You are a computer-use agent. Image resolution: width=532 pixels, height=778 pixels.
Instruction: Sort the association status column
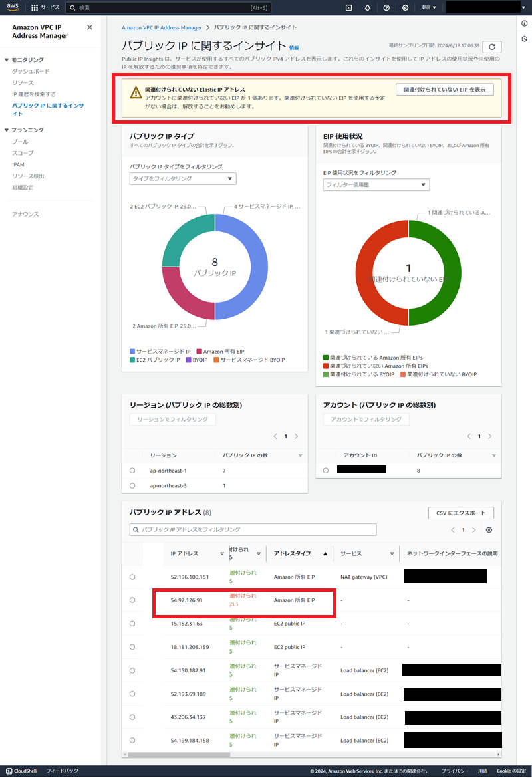259,553
